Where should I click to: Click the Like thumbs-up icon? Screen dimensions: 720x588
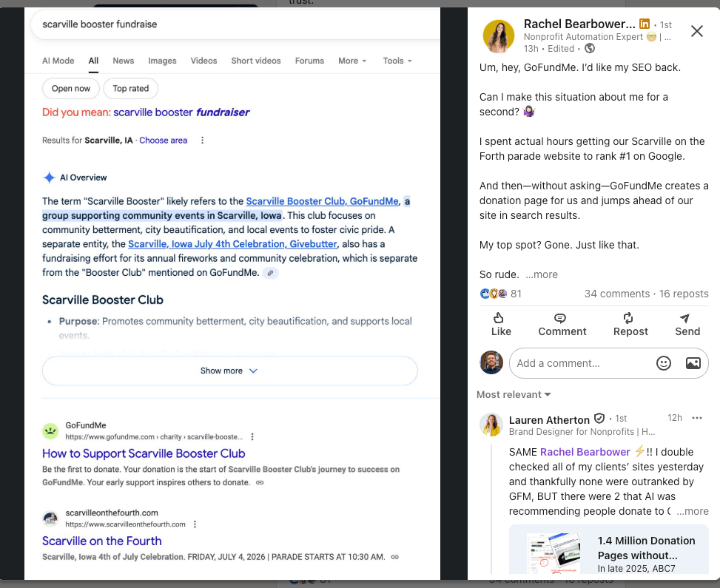(x=501, y=319)
